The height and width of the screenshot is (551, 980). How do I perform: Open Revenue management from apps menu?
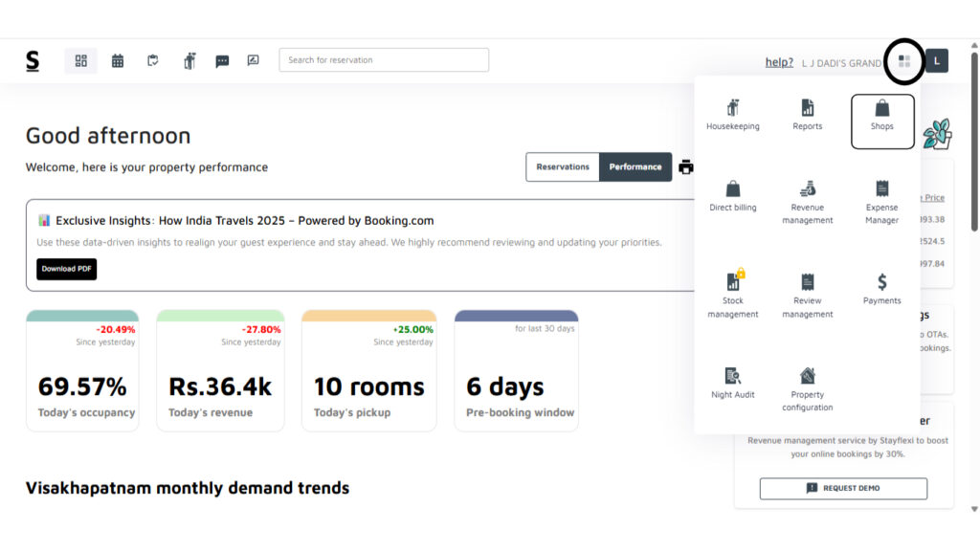click(x=807, y=202)
